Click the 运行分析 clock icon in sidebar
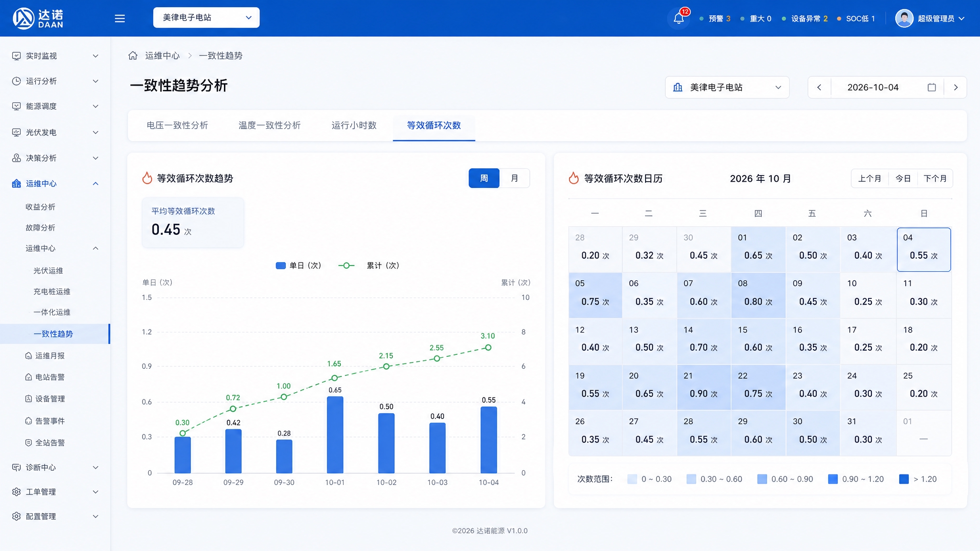980x551 pixels. pyautogui.click(x=16, y=81)
